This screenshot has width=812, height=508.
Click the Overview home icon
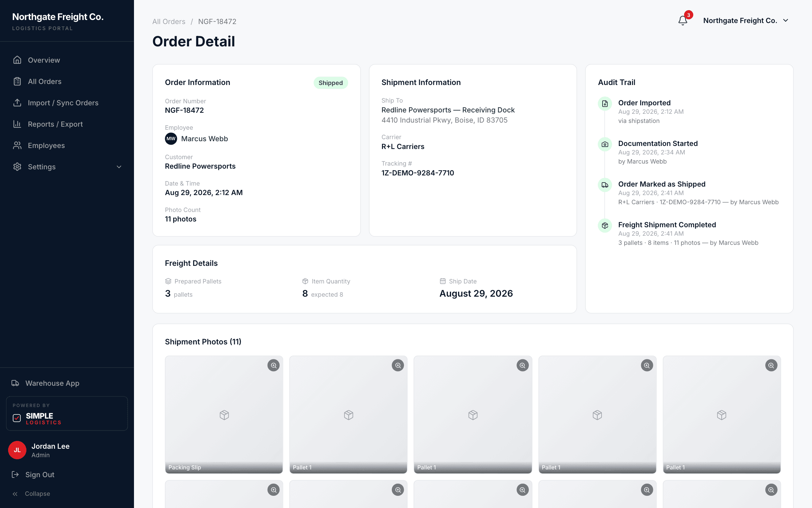(17, 60)
